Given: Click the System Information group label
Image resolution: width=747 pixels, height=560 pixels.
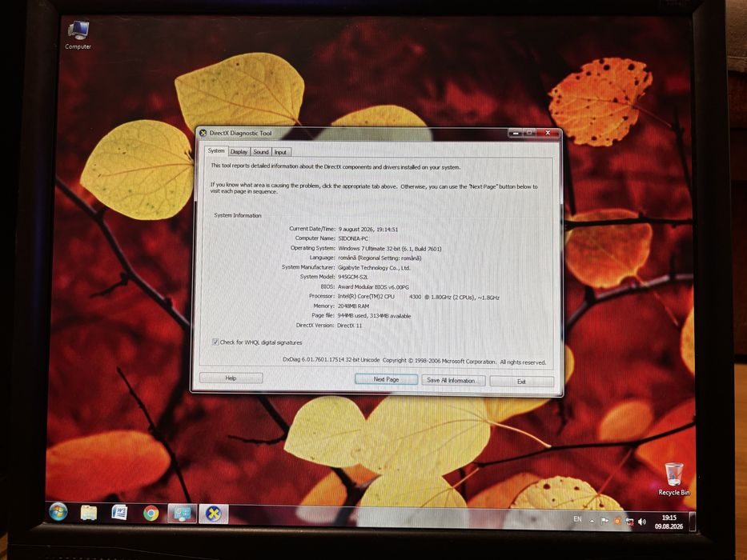Looking at the screenshot, I should 238,215.
